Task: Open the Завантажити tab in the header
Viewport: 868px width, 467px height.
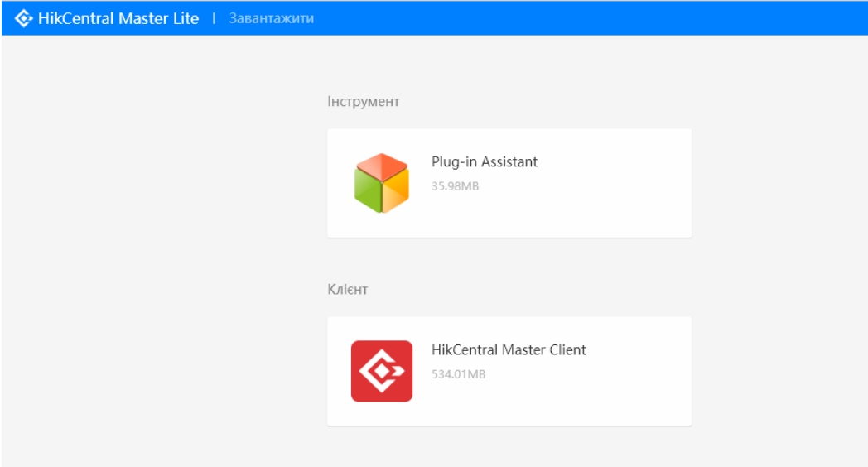Action: pos(272,18)
